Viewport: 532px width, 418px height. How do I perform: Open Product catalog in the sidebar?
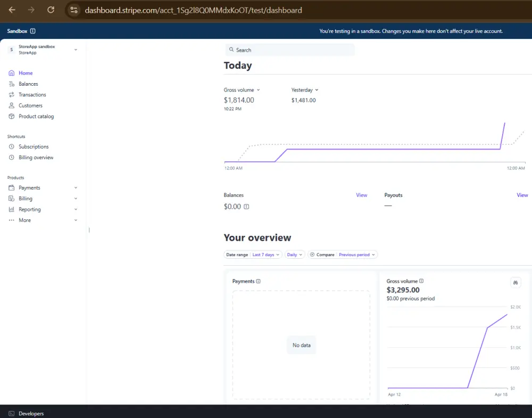(x=36, y=117)
